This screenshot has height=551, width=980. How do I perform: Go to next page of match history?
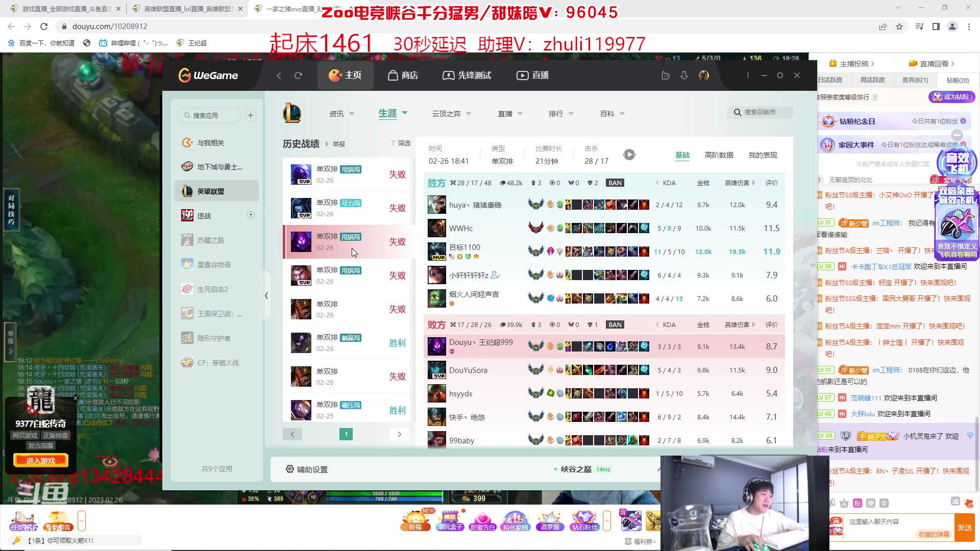pyautogui.click(x=399, y=434)
